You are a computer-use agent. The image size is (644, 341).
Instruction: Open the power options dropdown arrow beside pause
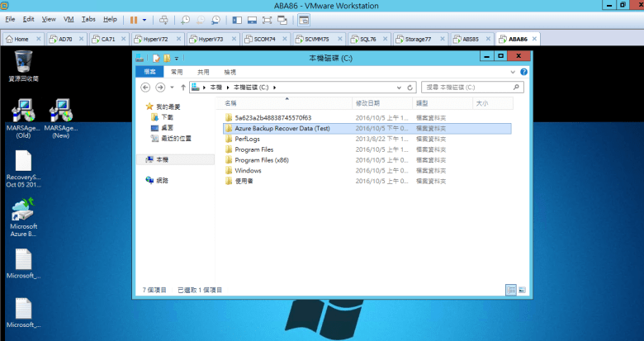click(x=145, y=18)
